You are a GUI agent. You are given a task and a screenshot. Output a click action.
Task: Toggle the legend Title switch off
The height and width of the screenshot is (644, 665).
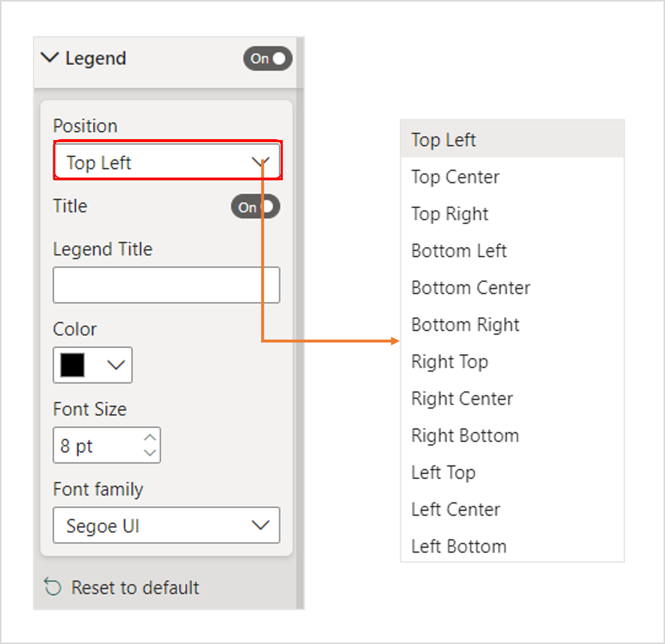pyautogui.click(x=255, y=207)
